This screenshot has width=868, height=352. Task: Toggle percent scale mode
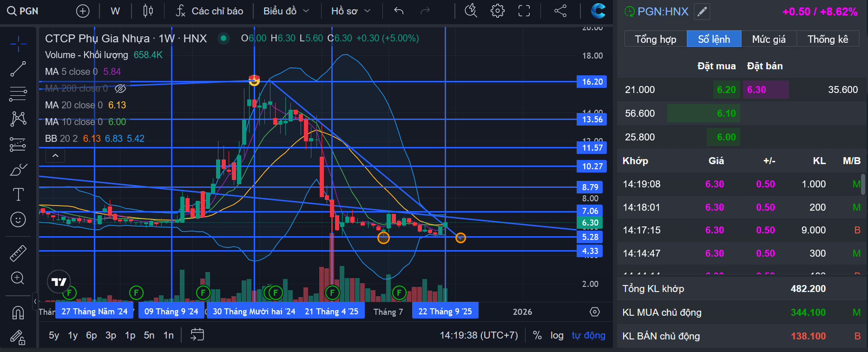coord(537,335)
